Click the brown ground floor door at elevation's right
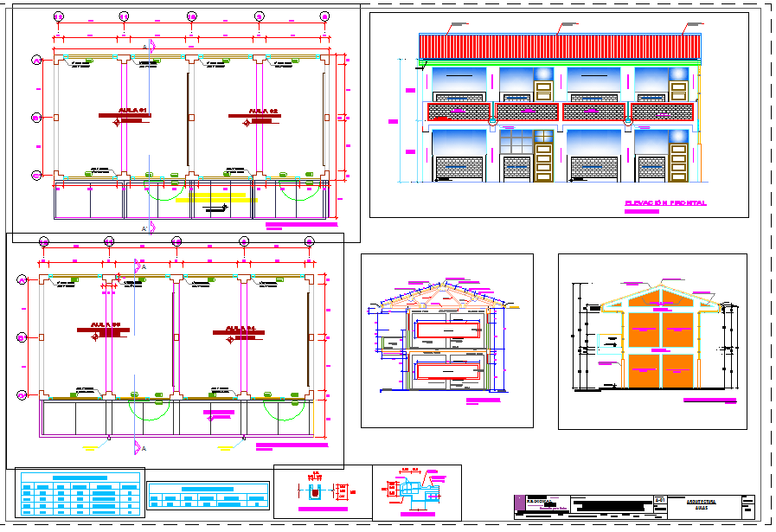776x532 pixels. click(678, 163)
